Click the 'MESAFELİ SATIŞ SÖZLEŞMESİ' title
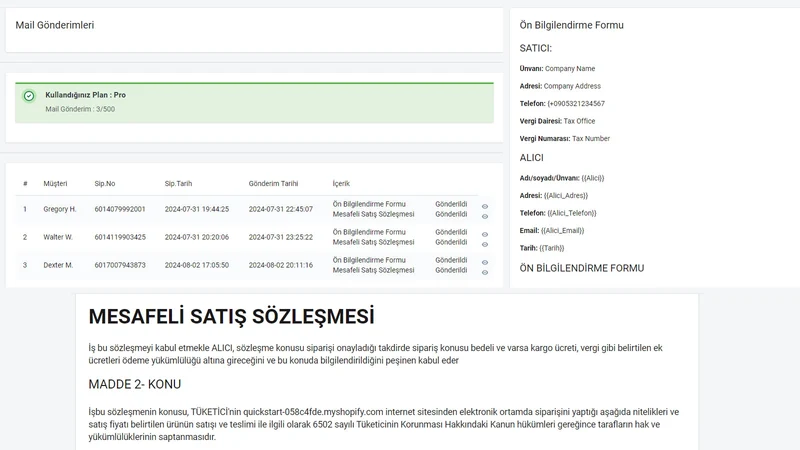The height and width of the screenshot is (450, 800). [232, 316]
